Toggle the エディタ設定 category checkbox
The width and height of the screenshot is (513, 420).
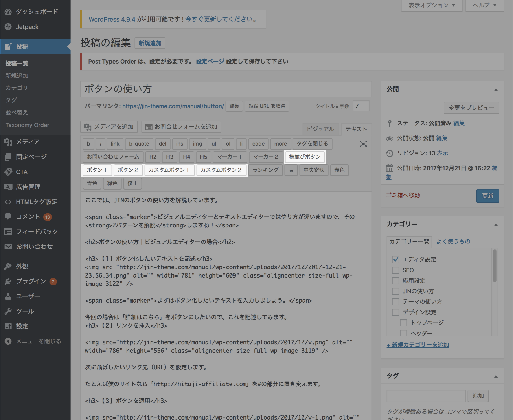[x=395, y=259]
